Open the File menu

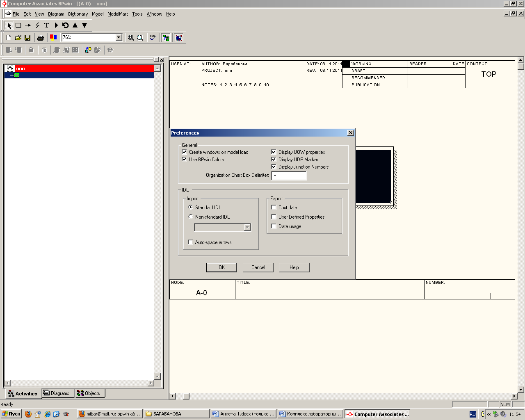[16, 14]
